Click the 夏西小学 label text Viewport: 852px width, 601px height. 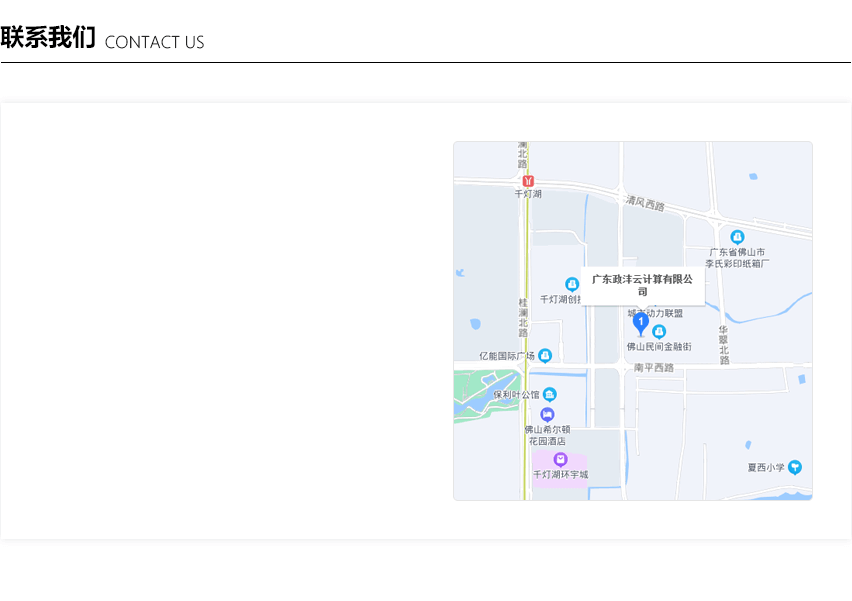point(766,467)
